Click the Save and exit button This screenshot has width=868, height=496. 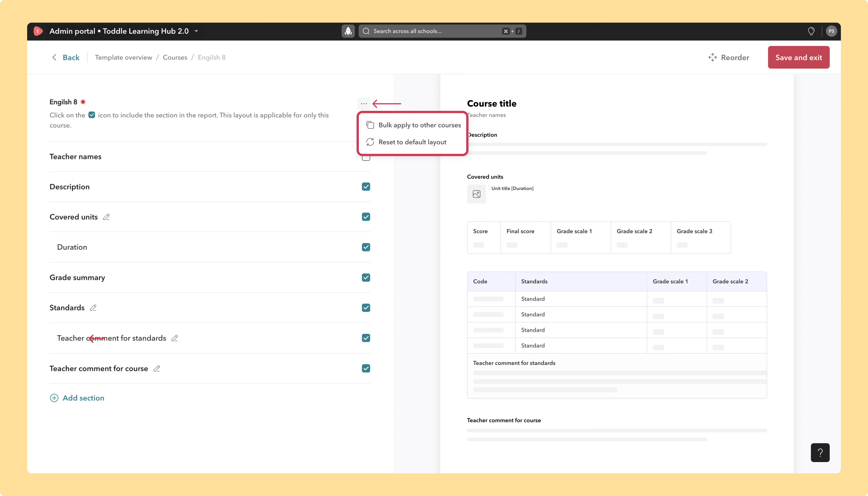pos(798,57)
